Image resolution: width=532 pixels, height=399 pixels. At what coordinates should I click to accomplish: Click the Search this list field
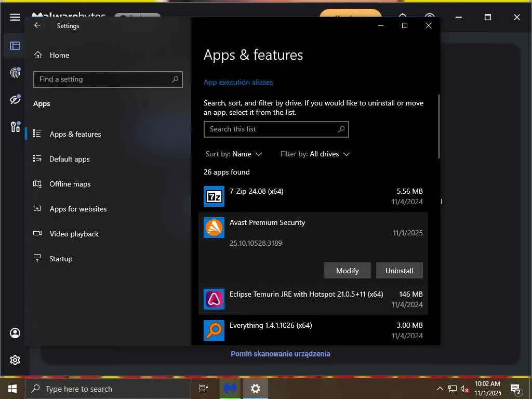[x=276, y=129]
